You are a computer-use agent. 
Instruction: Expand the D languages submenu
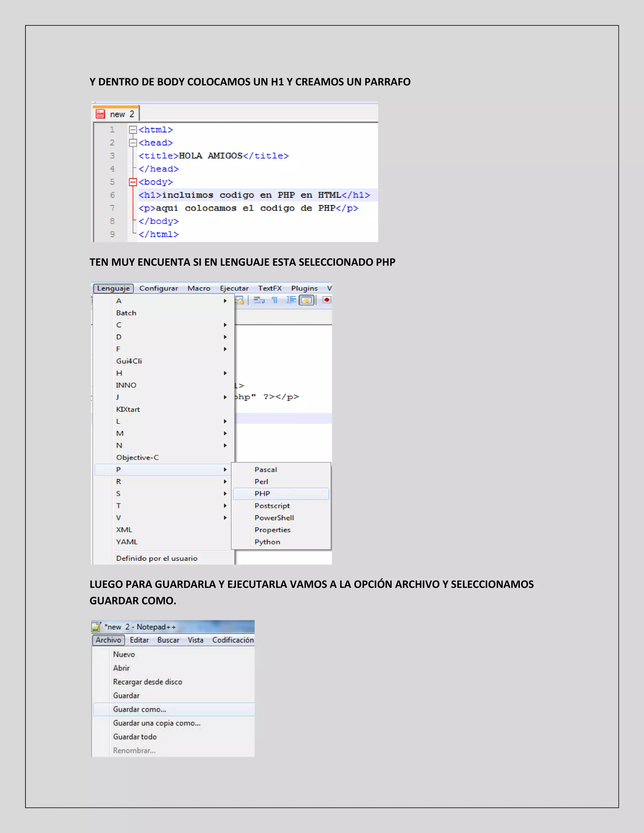(164, 337)
